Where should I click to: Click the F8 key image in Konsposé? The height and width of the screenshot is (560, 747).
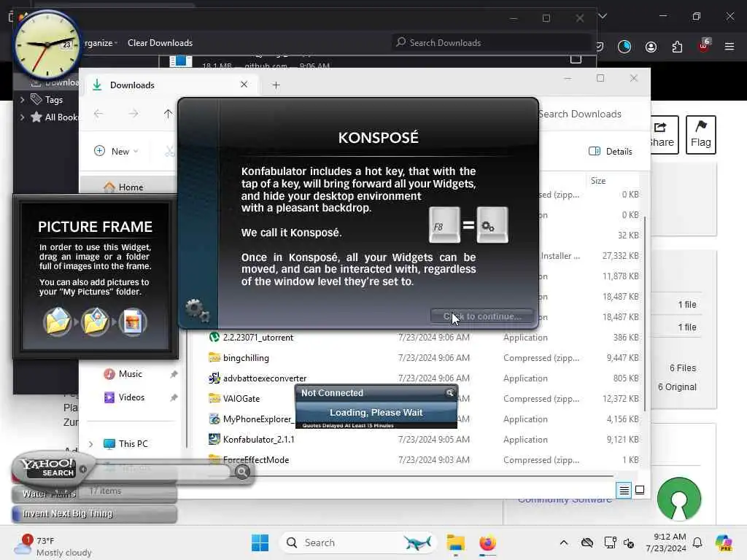pos(444,225)
